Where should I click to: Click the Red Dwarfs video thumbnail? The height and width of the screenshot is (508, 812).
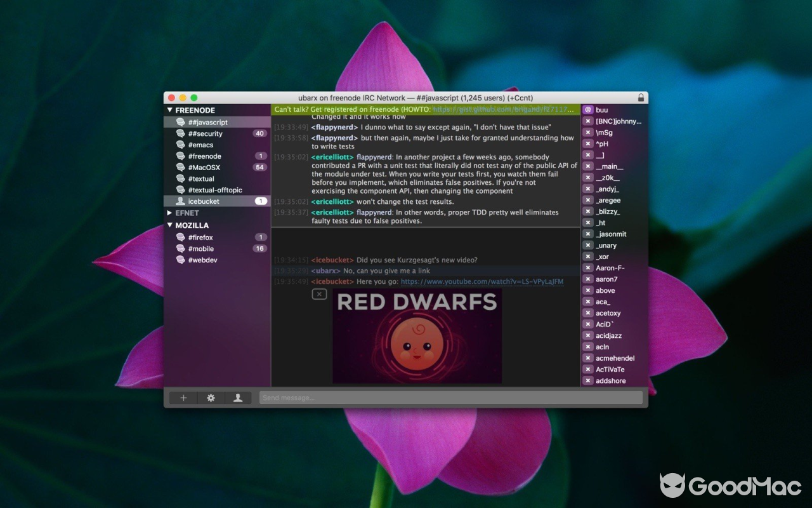pyautogui.click(x=417, y=337)
